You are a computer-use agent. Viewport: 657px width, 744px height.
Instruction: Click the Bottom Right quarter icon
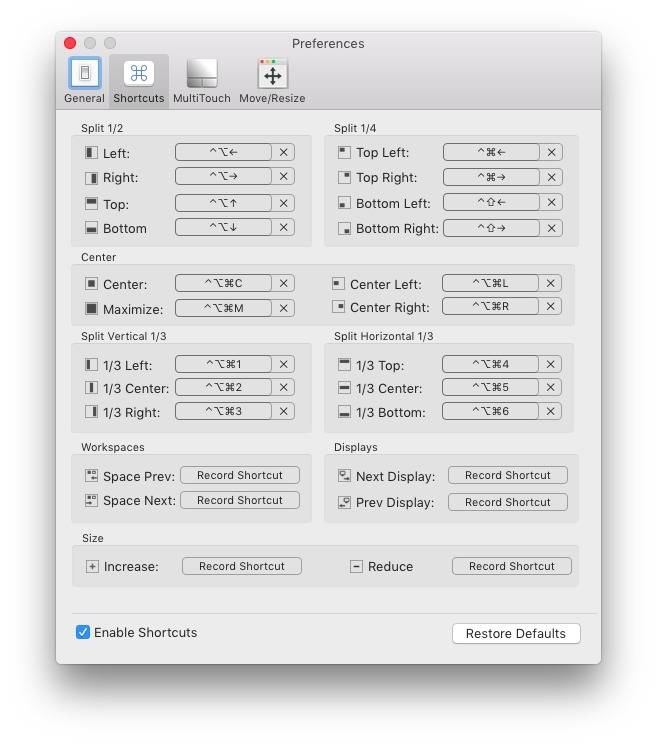[x=344, y=228]
